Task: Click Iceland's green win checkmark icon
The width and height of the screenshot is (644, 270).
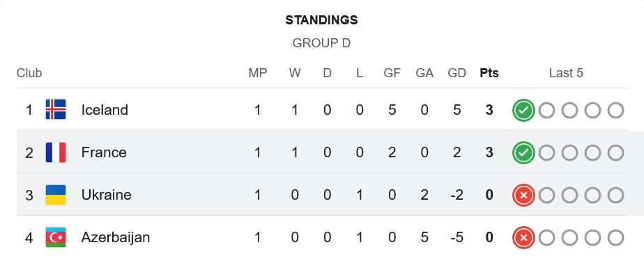Action: point(523,111)
